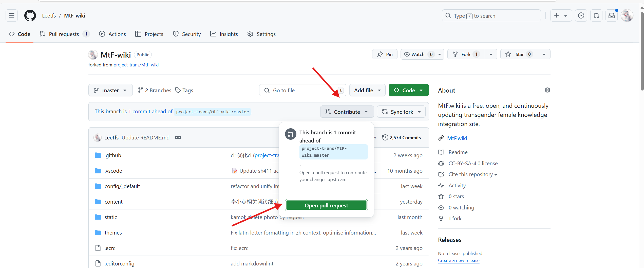Click the About settings gear icon

coord(547,90)
